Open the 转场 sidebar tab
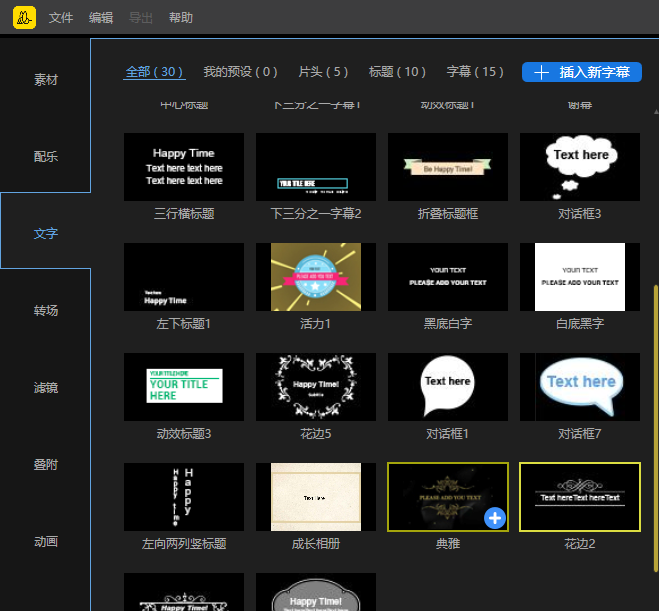 click(x=46, y=310)
